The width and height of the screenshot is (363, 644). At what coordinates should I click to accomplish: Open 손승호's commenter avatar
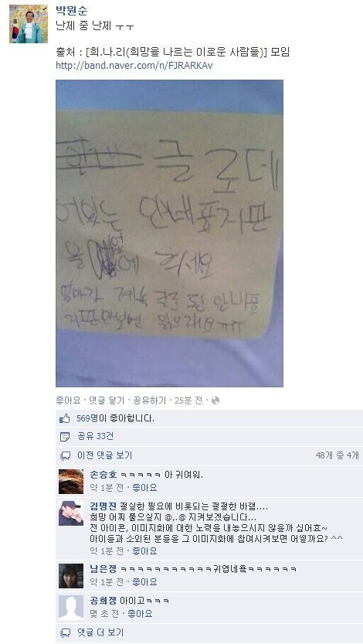click(x=71, y=482)
